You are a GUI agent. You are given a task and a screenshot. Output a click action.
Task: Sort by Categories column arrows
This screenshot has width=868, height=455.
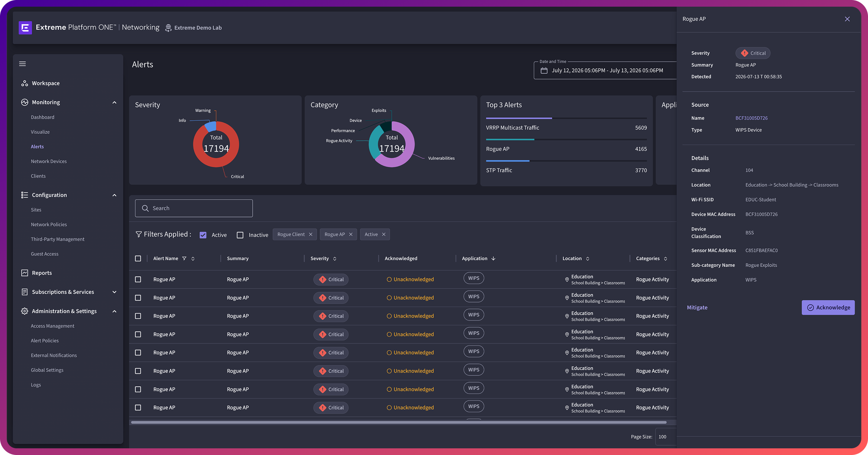tap(665, 259)
